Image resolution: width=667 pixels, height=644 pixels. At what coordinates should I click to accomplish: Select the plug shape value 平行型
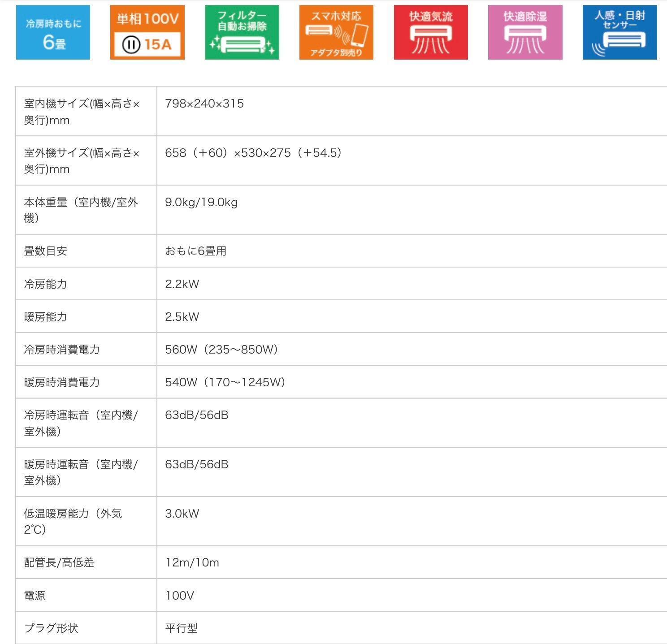(181, 628)
